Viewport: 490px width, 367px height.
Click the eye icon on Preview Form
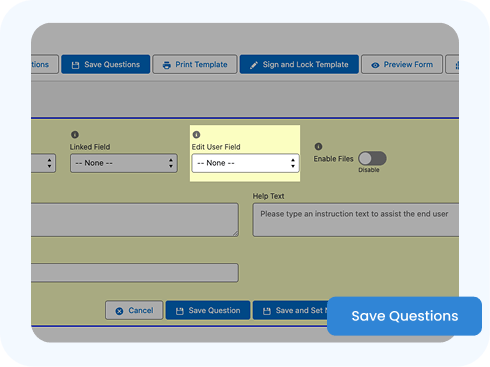click(375, 65)
